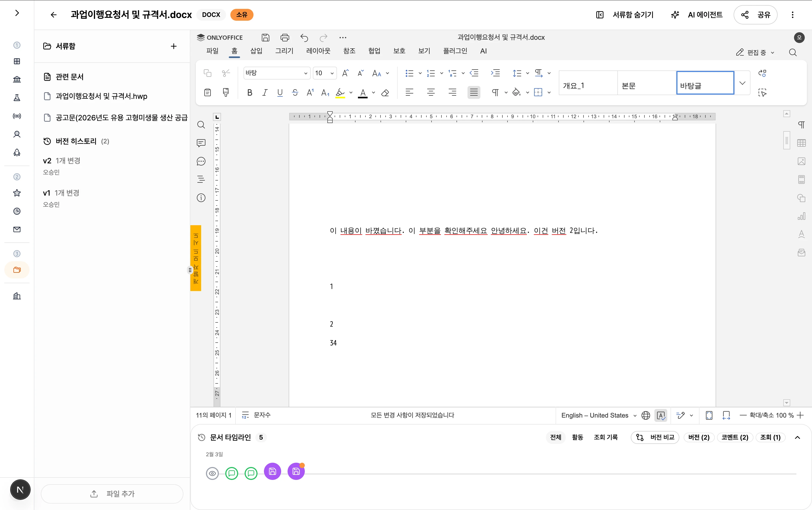Toggle Bold formatting
The image size is (812, 510).
(249, 92)
